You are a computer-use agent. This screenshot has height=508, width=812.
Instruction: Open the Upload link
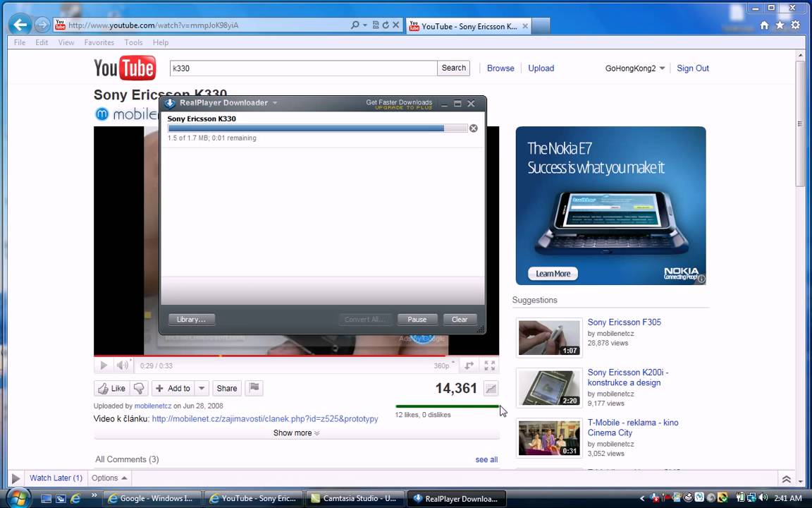(x=541, y=68)
